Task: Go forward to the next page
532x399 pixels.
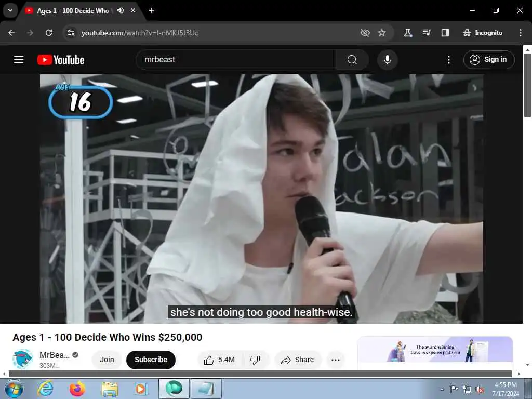Action: 30,33
